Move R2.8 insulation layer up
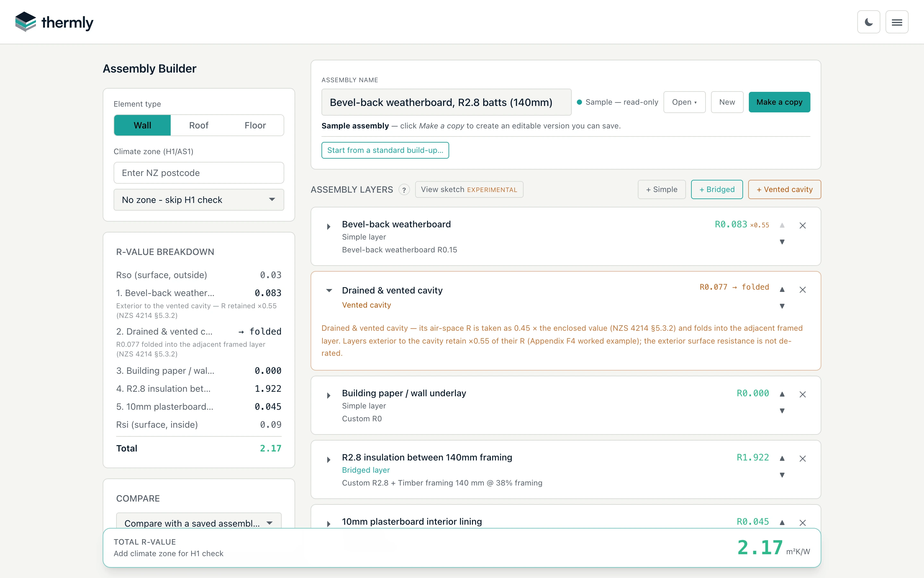Viewport: 924px width, 578px height. point(782,458)
